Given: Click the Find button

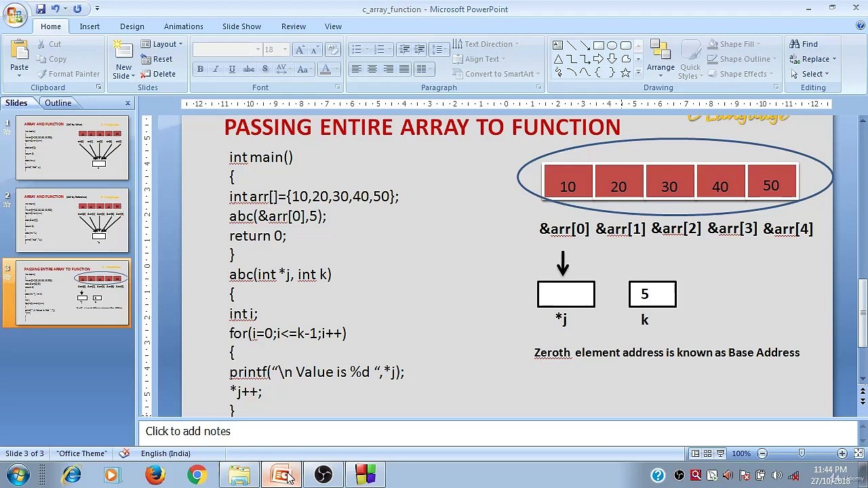Looking at the screenshot, I should click(804, 44).
